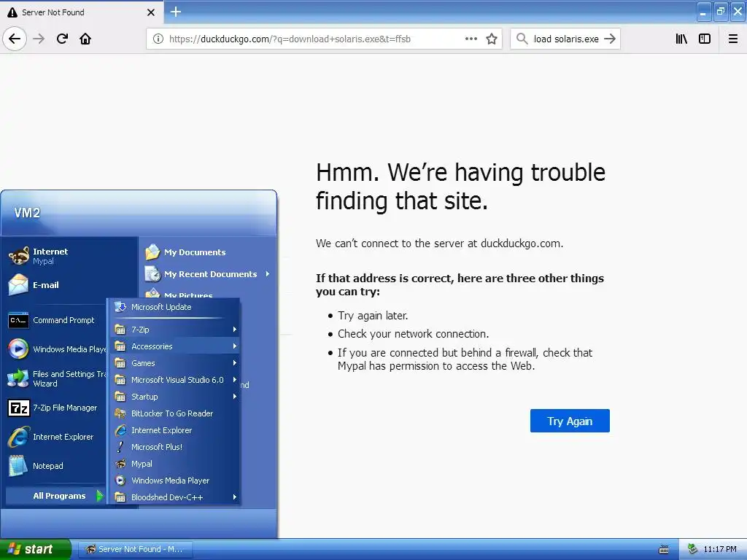Expand the Accessories submenu
This screenshot has height=560, width=747.
click(174, 346)
